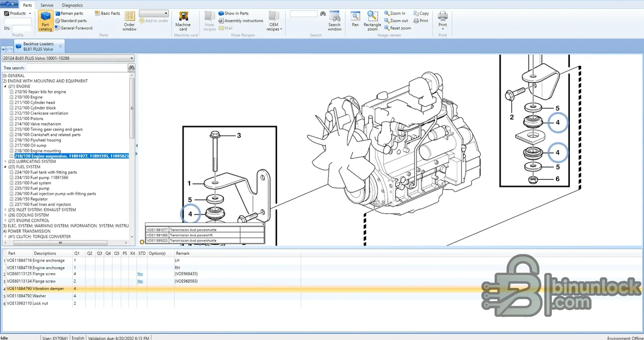The image size is (644, 340).
Task: Collapse the (23) FUEL SYSTEM node
Action: pyautogui.click(x=5, y=167)
